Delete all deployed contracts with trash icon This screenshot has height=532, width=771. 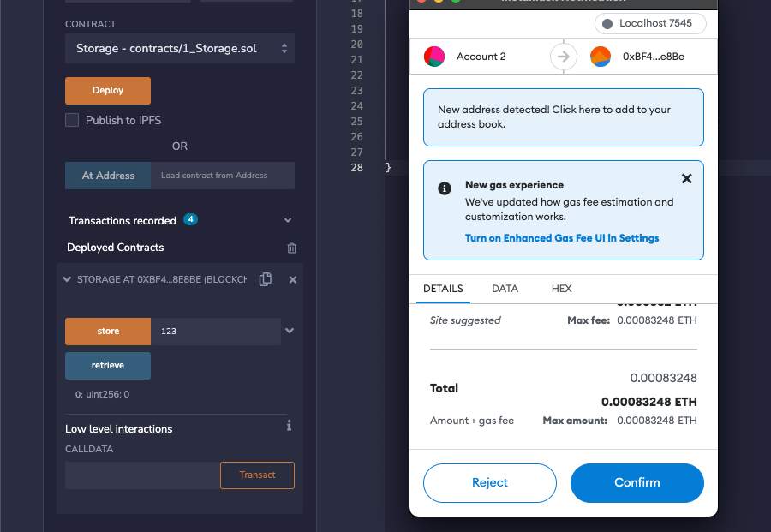pyautogui.click(x=291, y=248)
